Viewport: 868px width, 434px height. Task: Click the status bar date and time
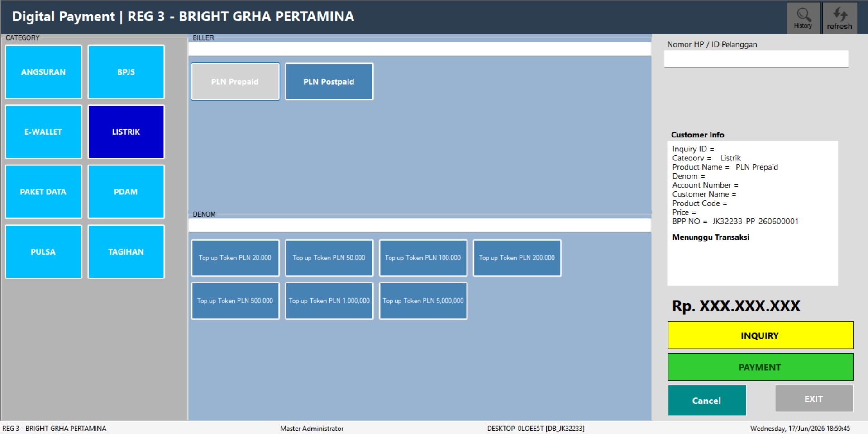[800, 429]
